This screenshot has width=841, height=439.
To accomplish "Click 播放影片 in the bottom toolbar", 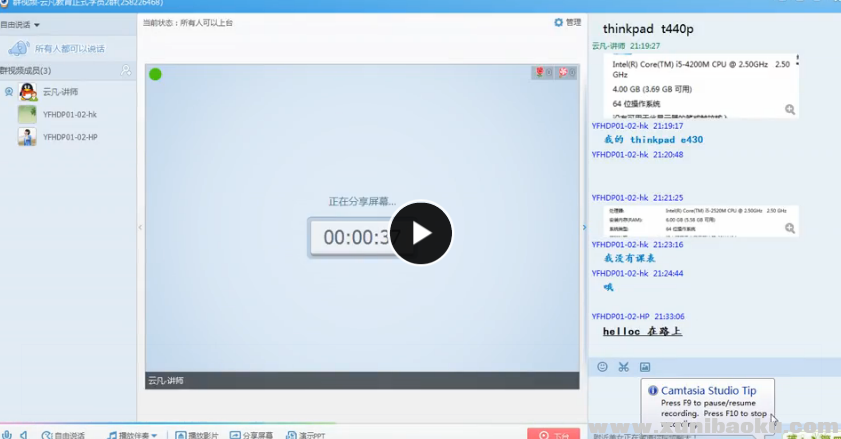I will (x=196, y=435).
